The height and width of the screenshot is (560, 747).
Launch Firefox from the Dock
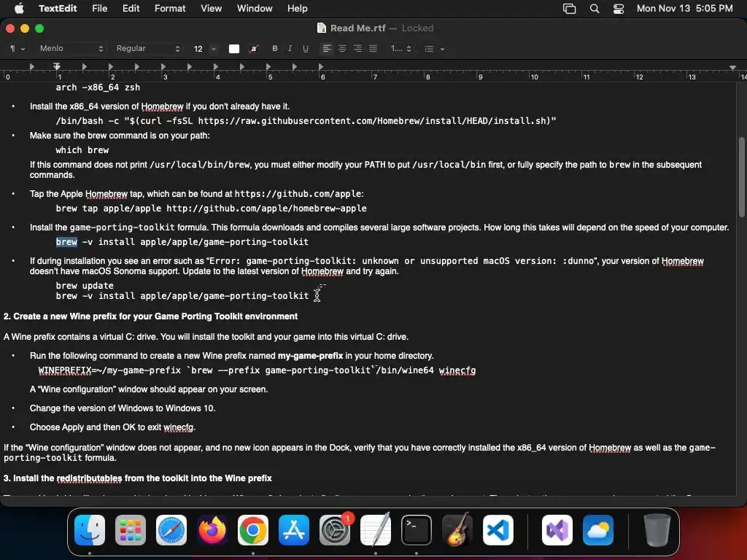pos(212,530)
